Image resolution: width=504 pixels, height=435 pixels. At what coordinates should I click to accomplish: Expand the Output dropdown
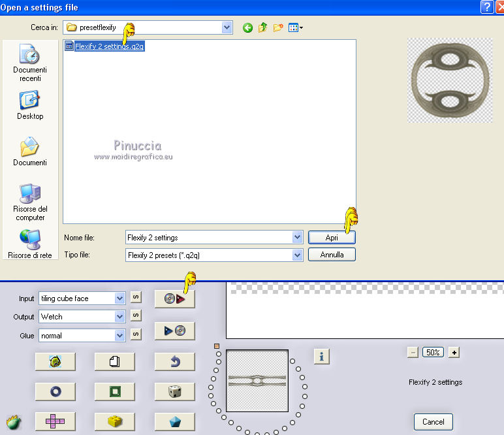pyautogui.click(x=119, y=317)
